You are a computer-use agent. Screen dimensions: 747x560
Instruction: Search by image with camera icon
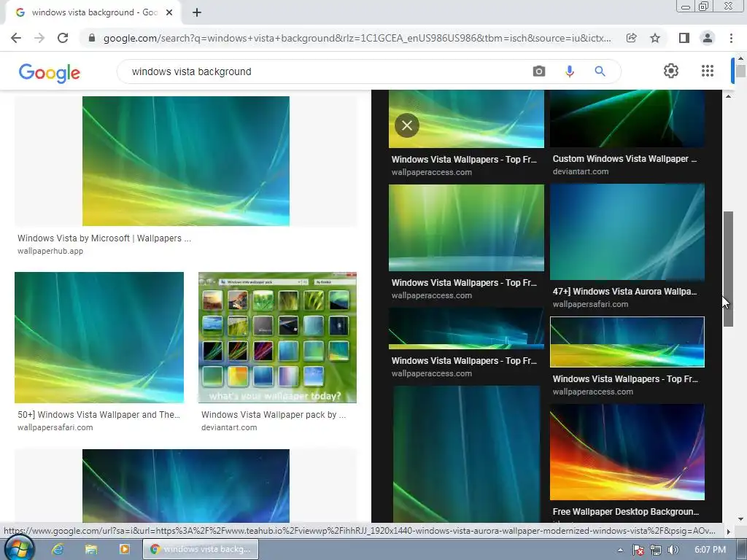[x=539, y=71]
